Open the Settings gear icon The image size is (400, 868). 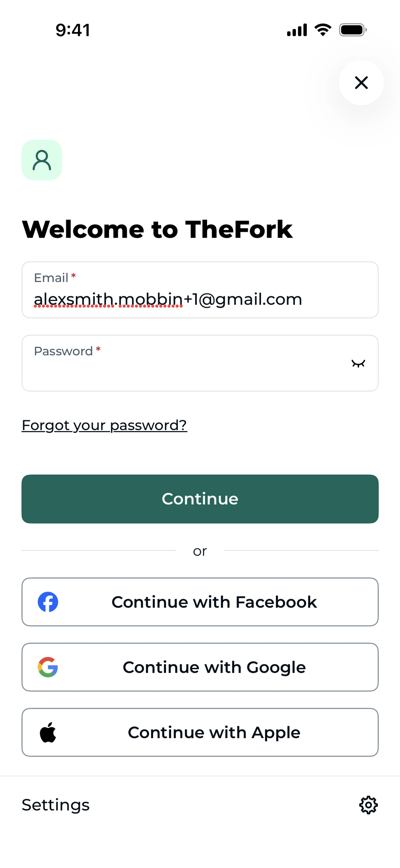[368, 805]
